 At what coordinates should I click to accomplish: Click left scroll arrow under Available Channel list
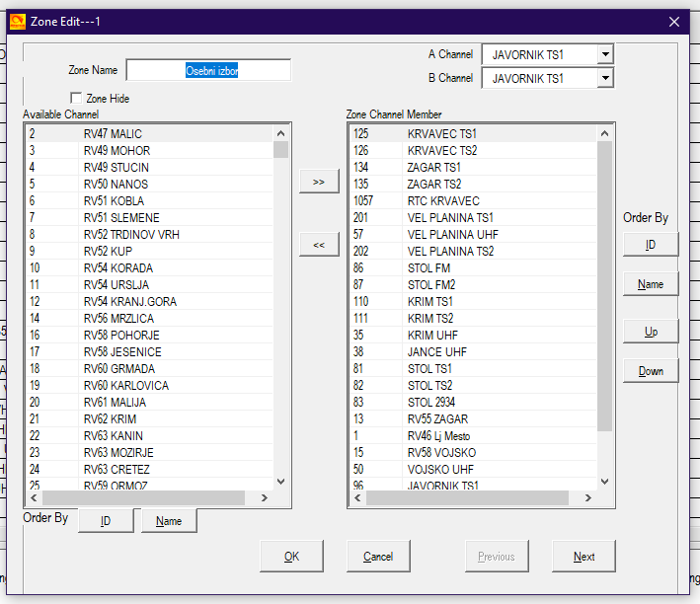coord(34,498)
